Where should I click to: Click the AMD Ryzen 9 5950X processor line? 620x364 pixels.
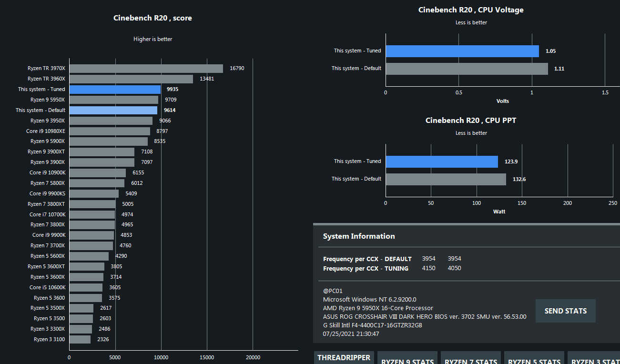tap(378, 308)
